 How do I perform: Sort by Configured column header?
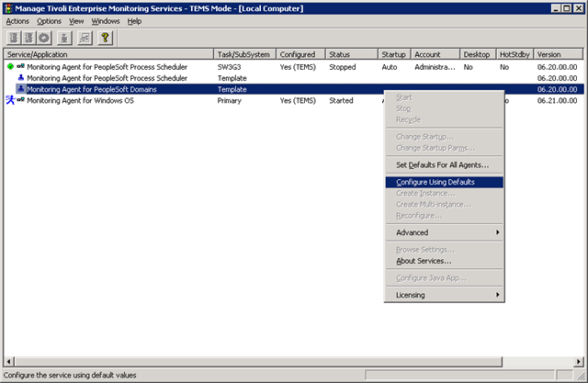tap(300, 54)
